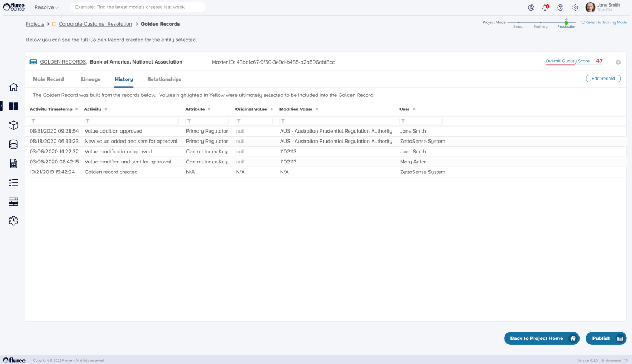Click the help question mark icon
Image resolution: width=632 pixels, height=364 pixels.
point(560,7)
